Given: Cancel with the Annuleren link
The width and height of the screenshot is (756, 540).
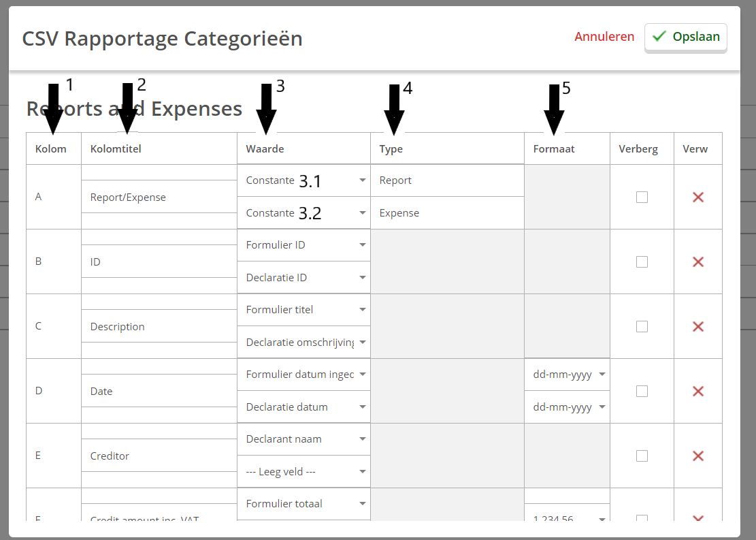Looking at the screenshot, I should pyautogui.click(x=604, y=37).
